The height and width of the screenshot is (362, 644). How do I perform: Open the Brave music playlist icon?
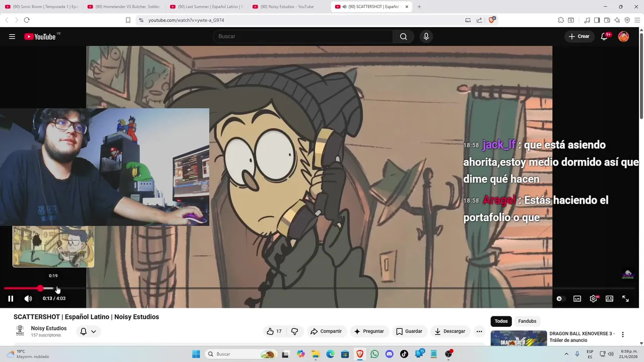coord(587,20)
